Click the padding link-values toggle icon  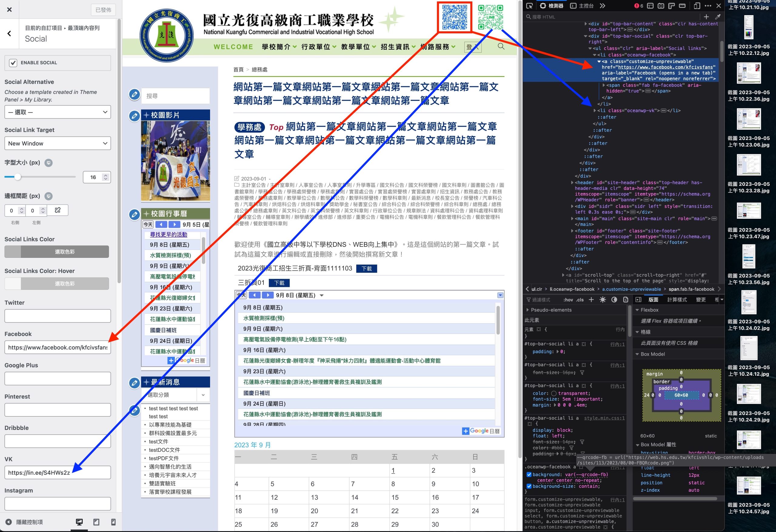coord(57,210)
